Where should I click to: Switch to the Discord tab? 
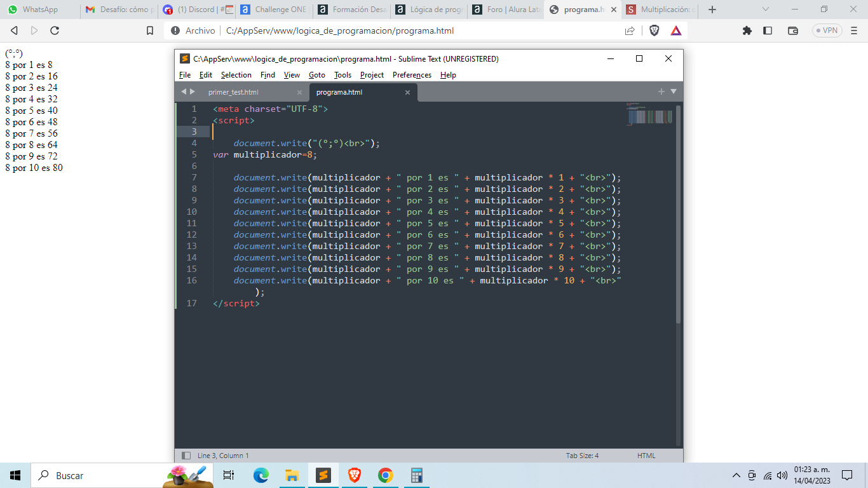tap(196, 10)
